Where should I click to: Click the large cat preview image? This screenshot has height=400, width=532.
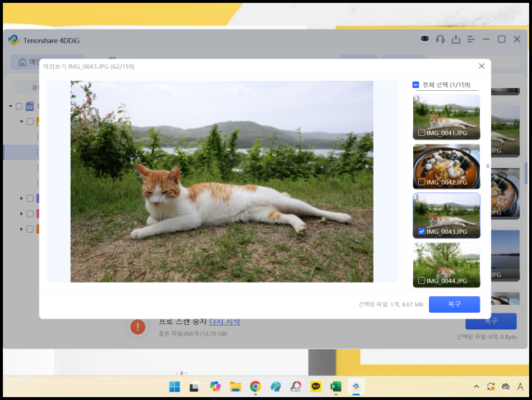click(x=222, y=181)
